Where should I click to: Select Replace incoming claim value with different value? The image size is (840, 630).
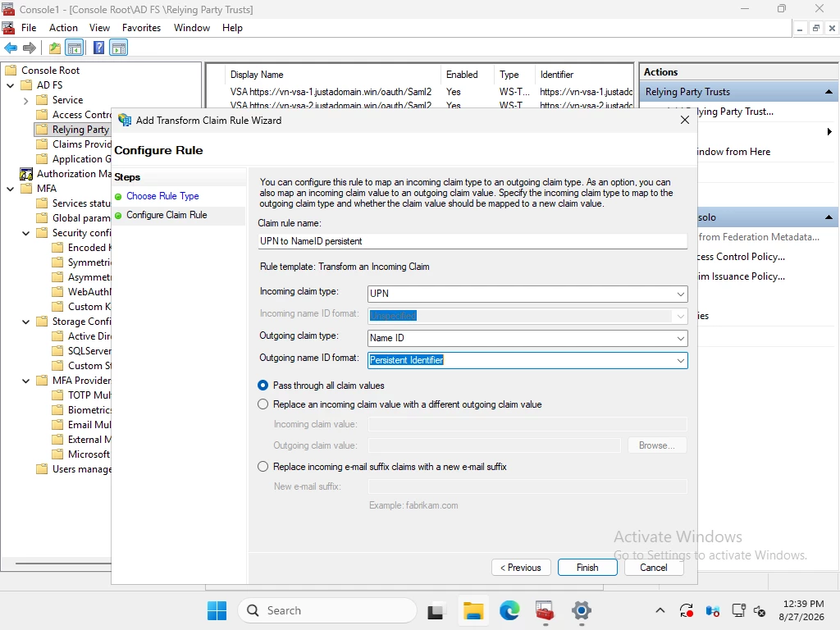tap(263, 404)
